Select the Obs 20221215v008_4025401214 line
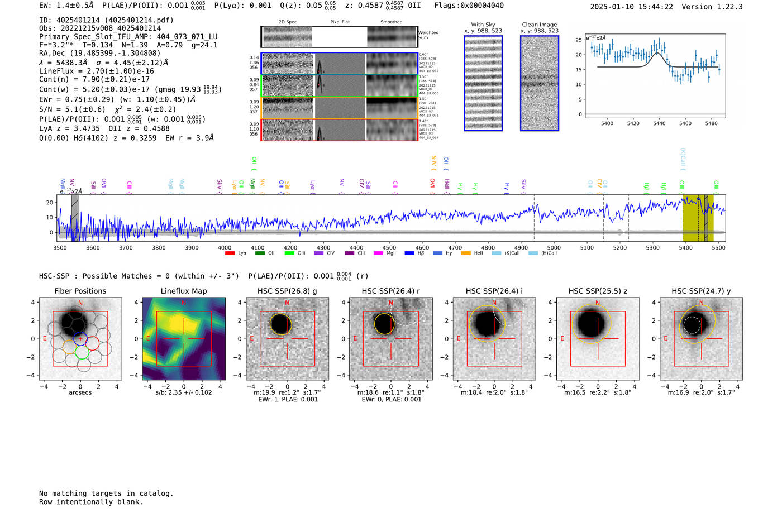Image resolution: width=782 pixels, height=532 pixels. (100, 28)
